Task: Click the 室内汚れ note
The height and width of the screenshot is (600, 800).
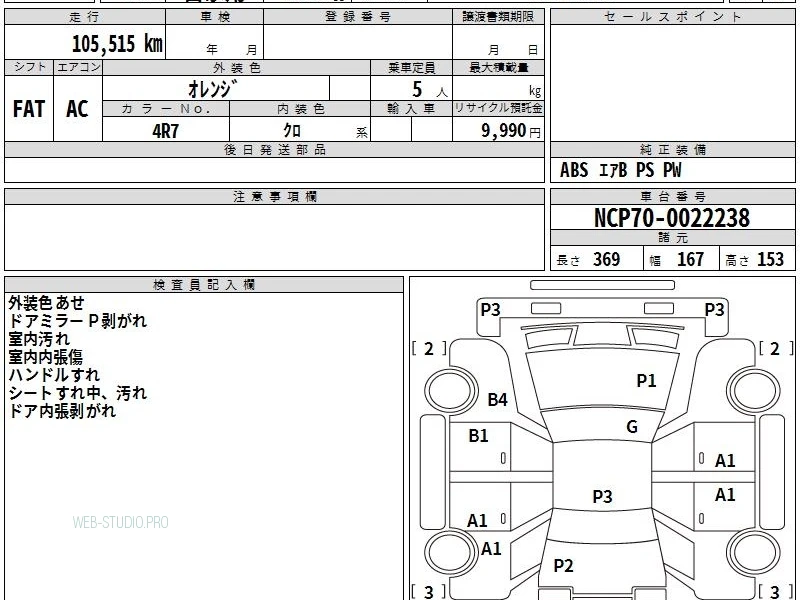Action: click(x=39, y=339)
